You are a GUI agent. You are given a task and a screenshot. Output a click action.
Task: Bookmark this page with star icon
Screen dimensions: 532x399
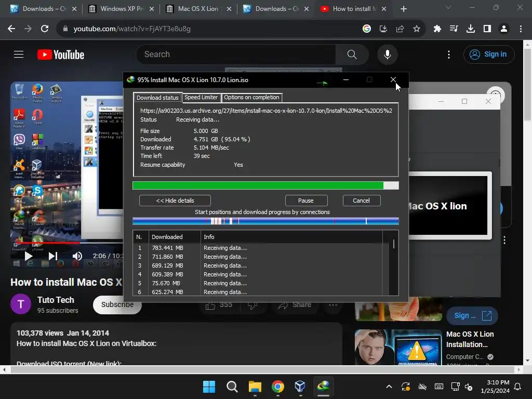tap(417, 29)
